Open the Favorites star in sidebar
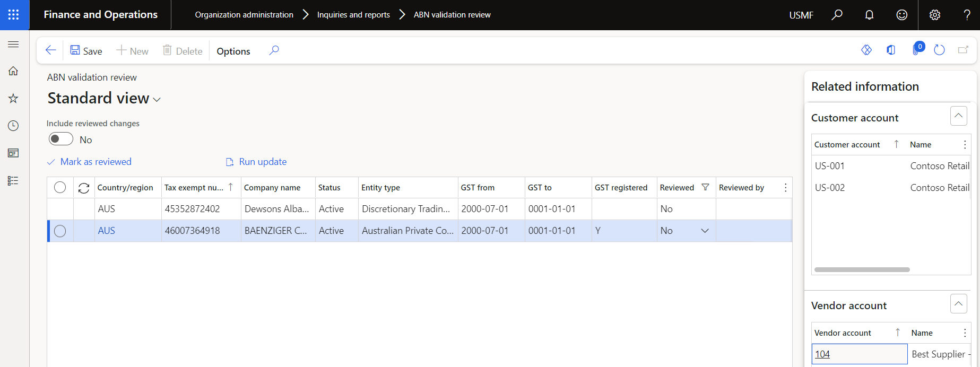The width and height of the screenshot is (980, 367). click(x=14, y=98)
